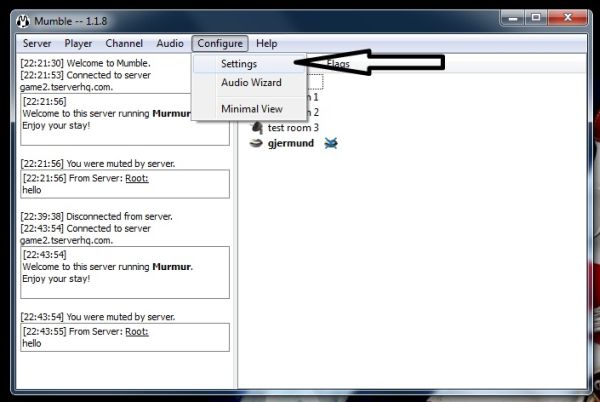Click the Flags column header
600x402 pixels.
(338, 64)
